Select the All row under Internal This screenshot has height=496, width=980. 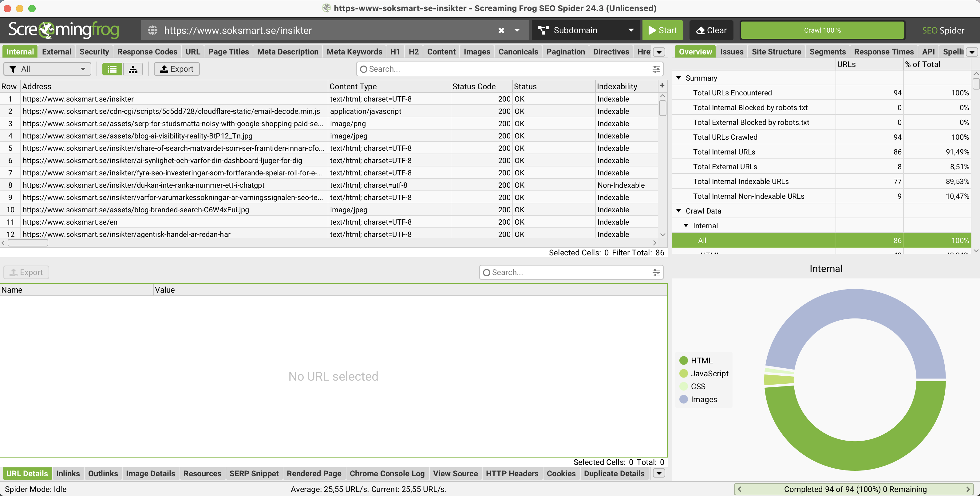pyautogui.click(x=821, y=241)
